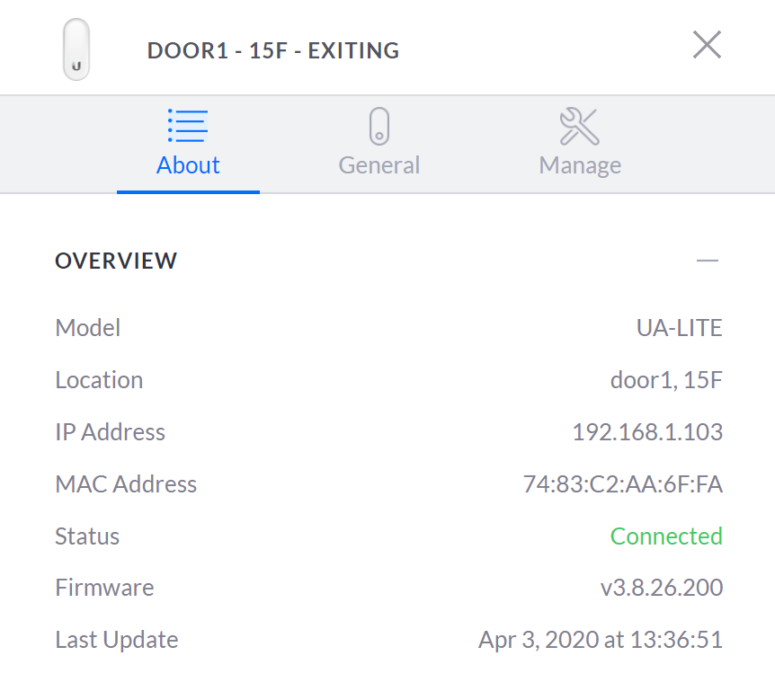Click the General device icon

[x=379, y=126]
